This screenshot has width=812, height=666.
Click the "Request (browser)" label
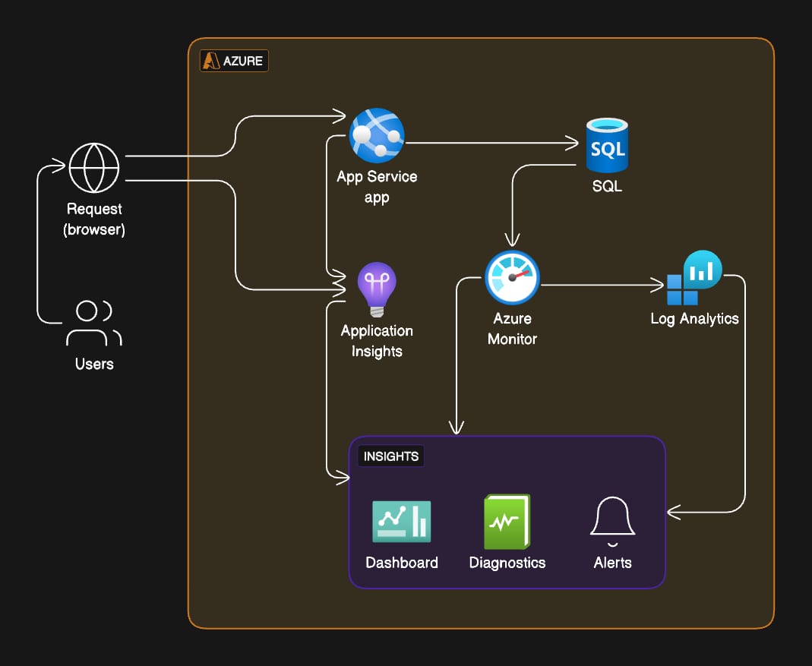(94, 219)
